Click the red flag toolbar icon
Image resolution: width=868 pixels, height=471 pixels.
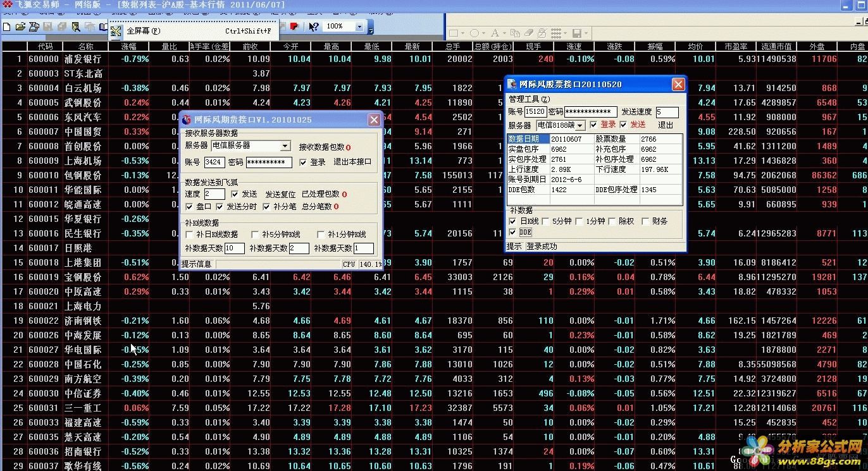click(294, 27)
